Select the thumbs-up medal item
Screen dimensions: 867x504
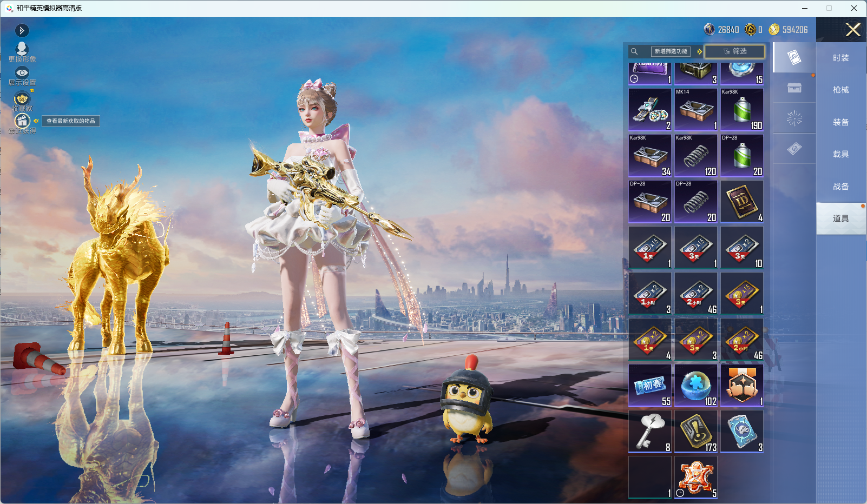point(742,386)
